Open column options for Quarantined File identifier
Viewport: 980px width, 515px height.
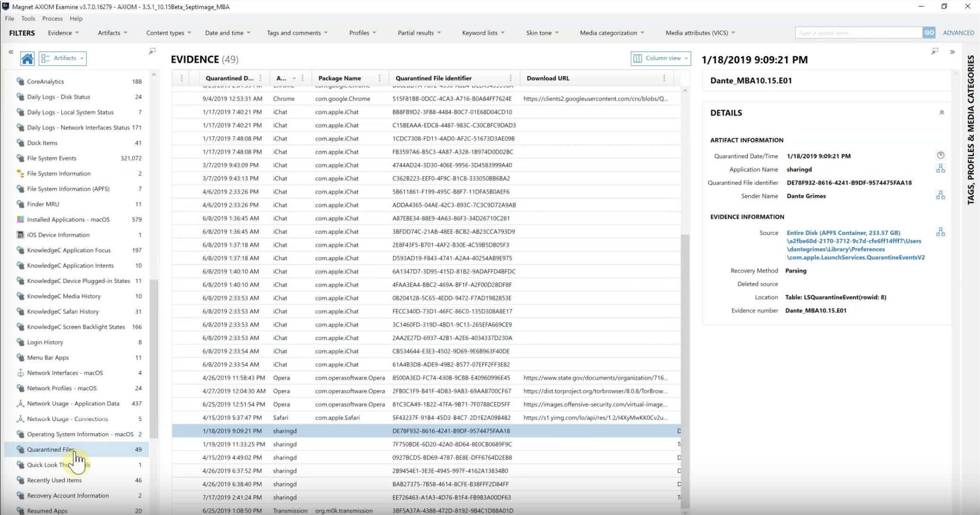pos(510,78)
